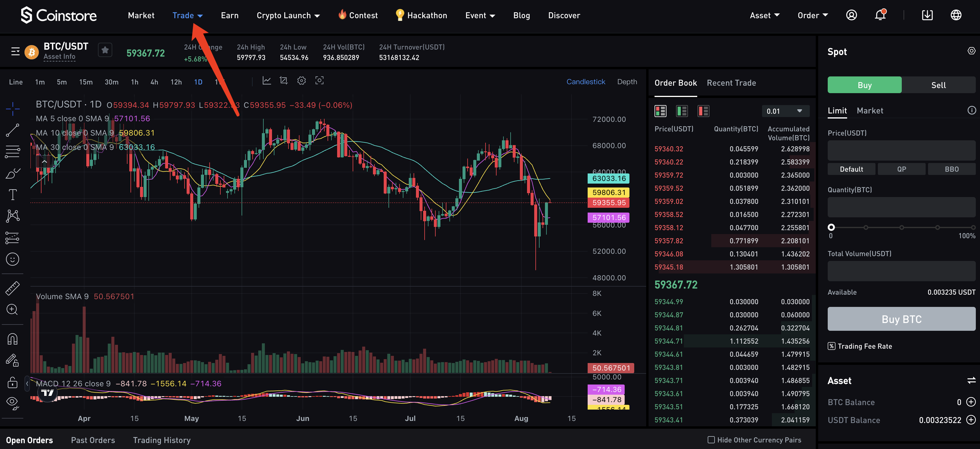980x449 pixels.
Task: Collapse the indicator legend chevron
Action: click(44, 162)
